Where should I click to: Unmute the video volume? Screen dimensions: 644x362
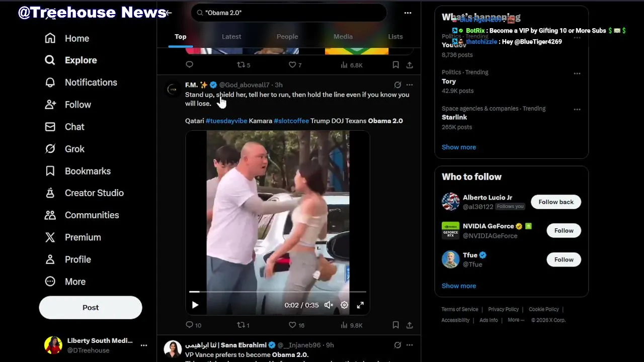coord(329,305)
